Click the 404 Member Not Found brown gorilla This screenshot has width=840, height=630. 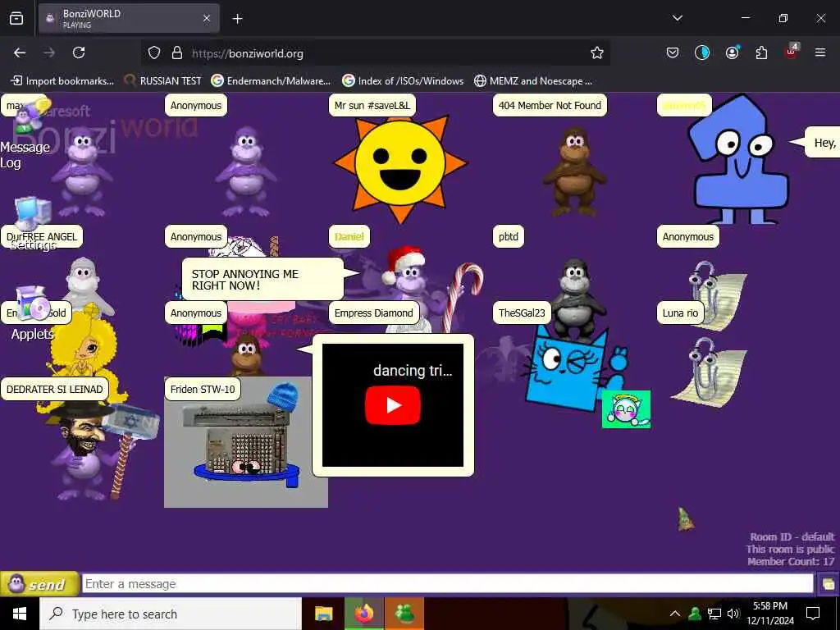574,171
